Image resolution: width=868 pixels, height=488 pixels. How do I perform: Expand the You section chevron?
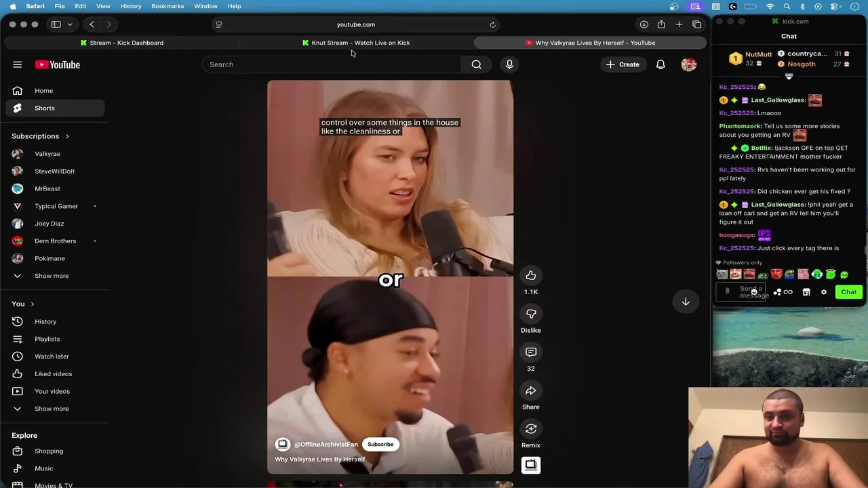tap(32, 304)
